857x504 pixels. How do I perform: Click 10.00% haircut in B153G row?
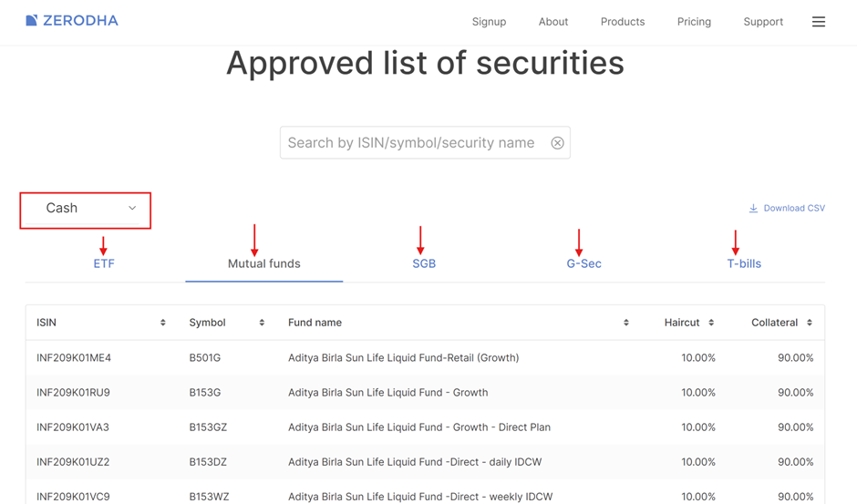698,393
